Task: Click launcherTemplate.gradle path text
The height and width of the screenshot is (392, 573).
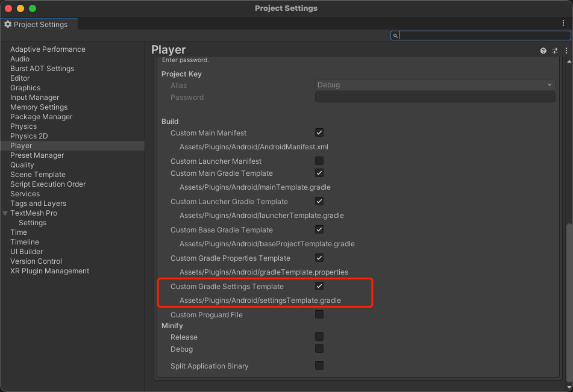Action: (x=261, y=216)
